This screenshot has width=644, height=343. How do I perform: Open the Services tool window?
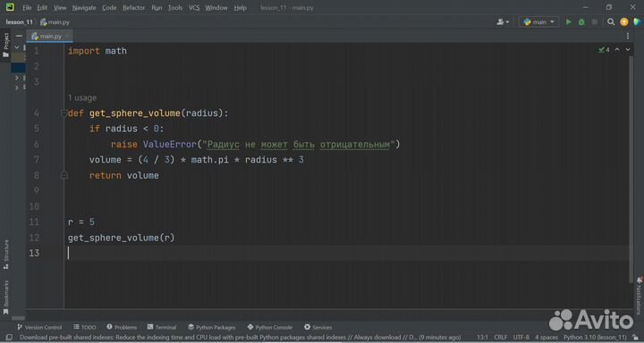click(318, 327)
